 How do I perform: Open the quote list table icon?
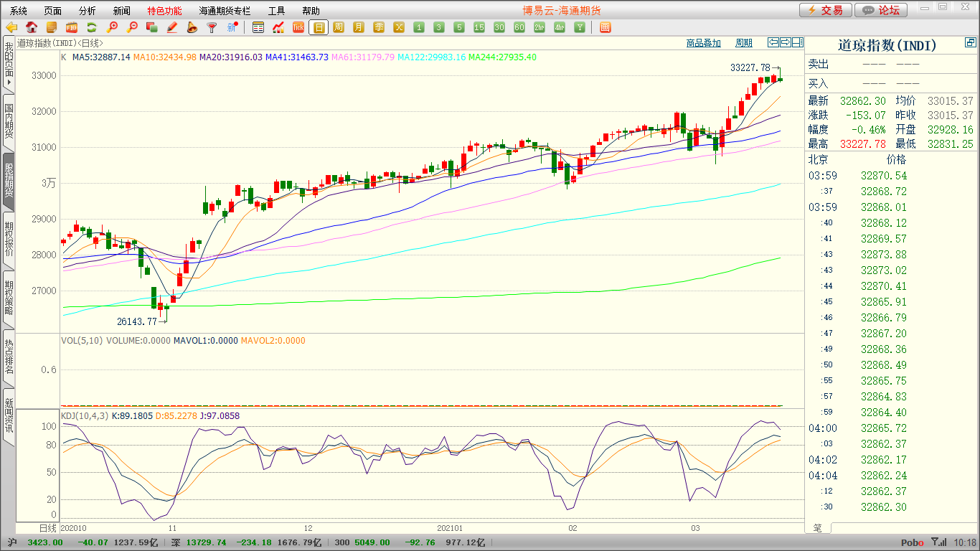pyautogui.click(x=258, y=27)
